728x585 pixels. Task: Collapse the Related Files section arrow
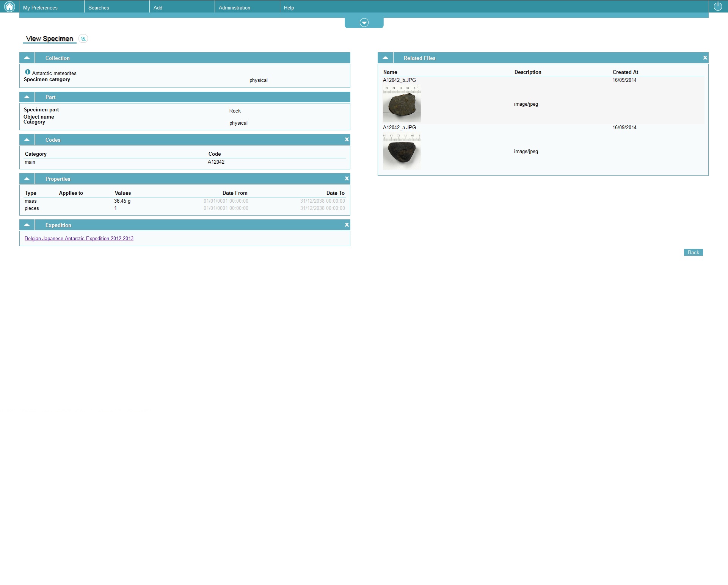tap(385, 58)
